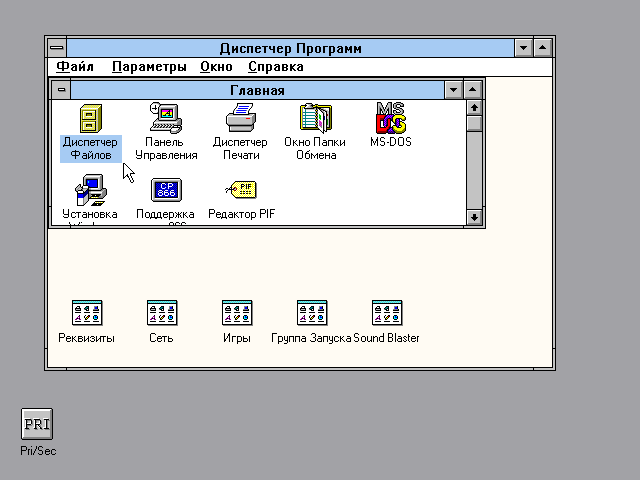Viewport: 640px width, 480px height.
Task: Open the Окно menu
Action: 216,67
